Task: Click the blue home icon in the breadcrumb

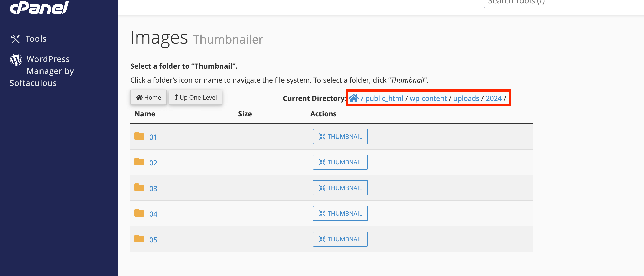Action: pyautogui.click(x=354, y=98)
